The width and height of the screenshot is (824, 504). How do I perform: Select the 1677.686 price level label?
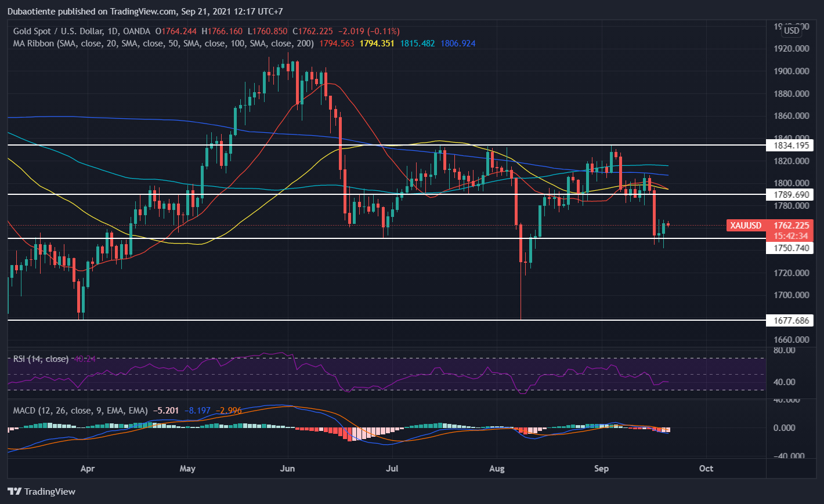click(789, 321)
